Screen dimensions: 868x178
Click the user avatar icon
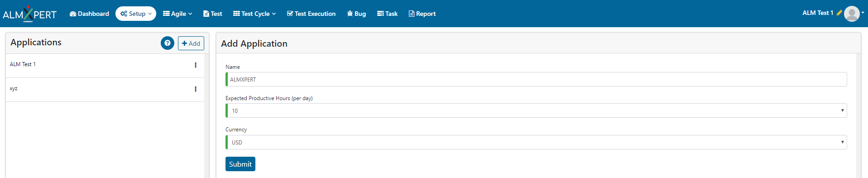tap(852, 14)
